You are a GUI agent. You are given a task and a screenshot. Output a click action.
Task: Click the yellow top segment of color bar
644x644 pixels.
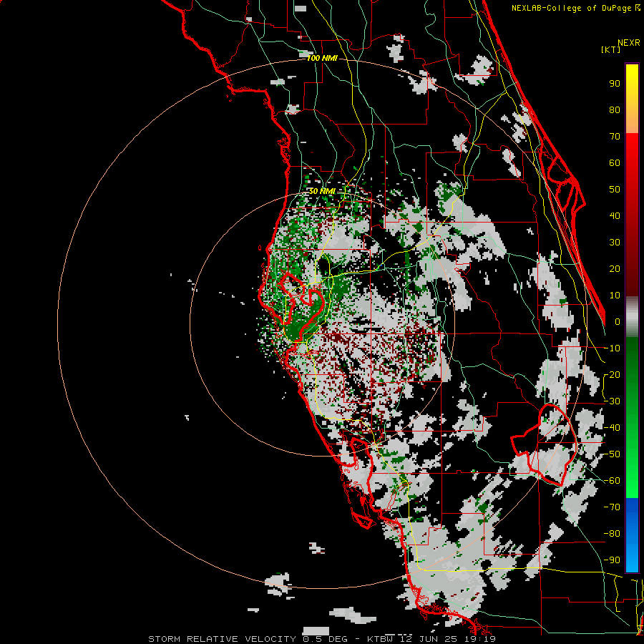click(632, 99)
